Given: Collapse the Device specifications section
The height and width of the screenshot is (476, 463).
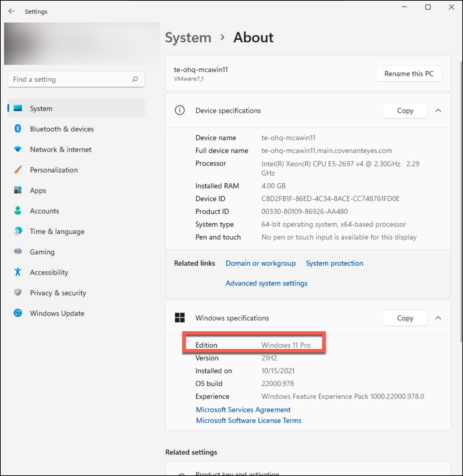Looking at the screenshot, I should [x=438, y=111].
